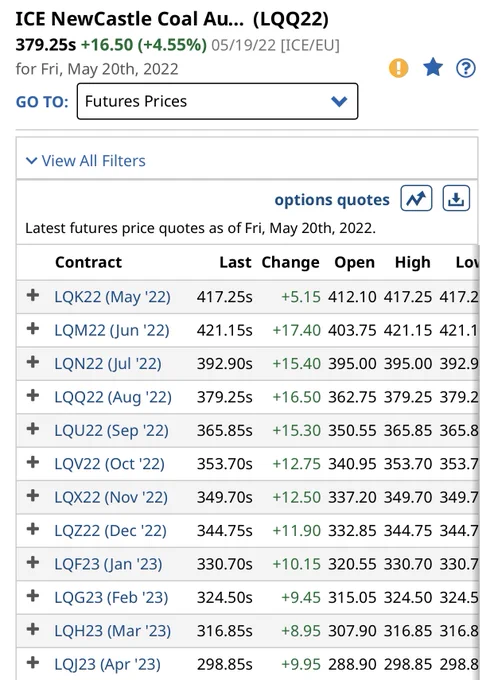Viewport: 494px width, 680px height.
Task: Open the LQV22 (Oct '22) contract link
Action: pyautogui.click(x=109, y=464)
